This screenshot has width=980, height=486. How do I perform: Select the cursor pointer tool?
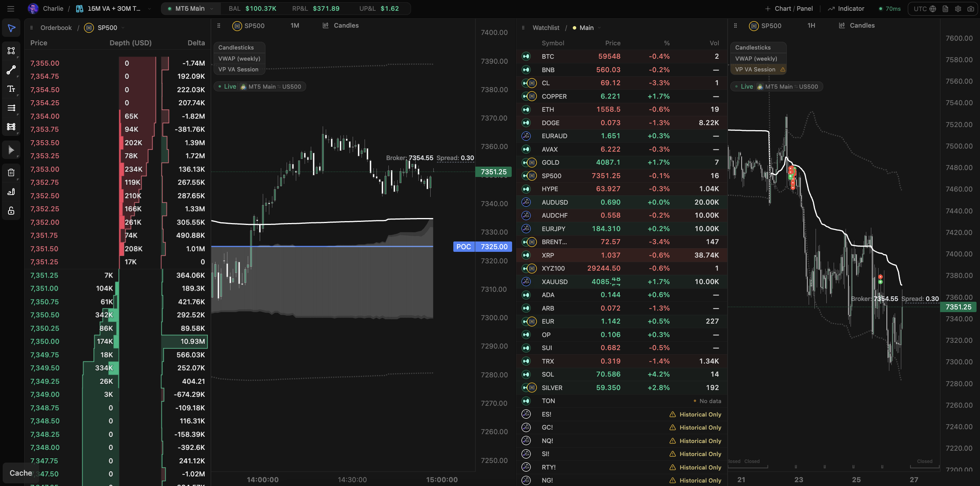[11, 28]
